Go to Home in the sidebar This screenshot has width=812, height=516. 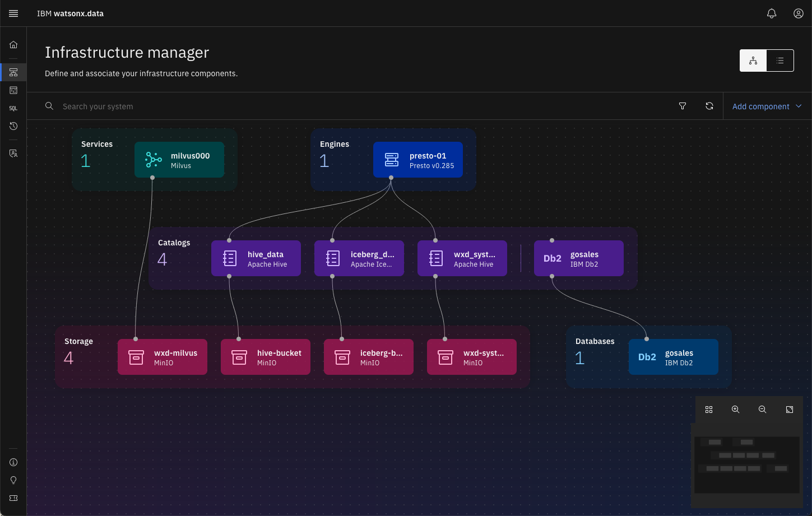pos(13,45)
